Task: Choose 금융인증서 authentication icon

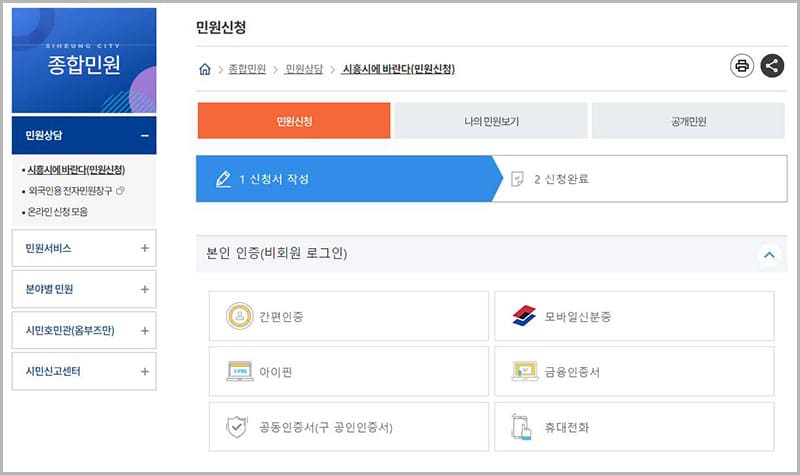Action: coord(524,372)
